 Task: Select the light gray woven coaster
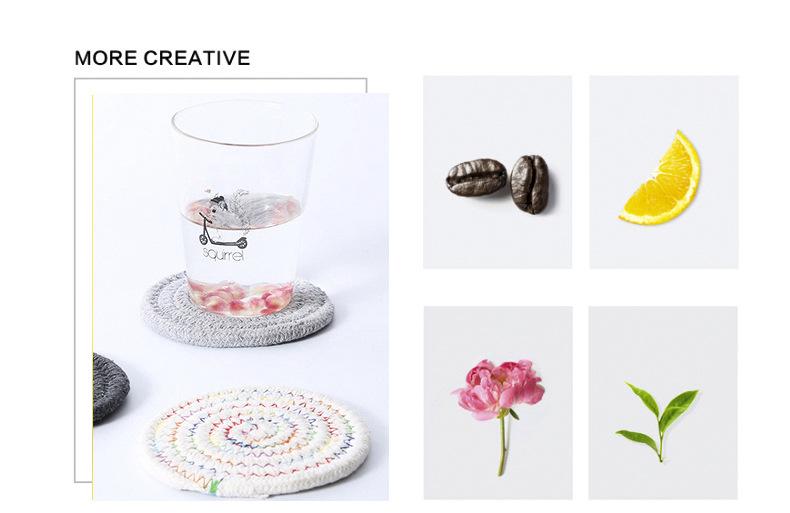(x=238, y=309)
